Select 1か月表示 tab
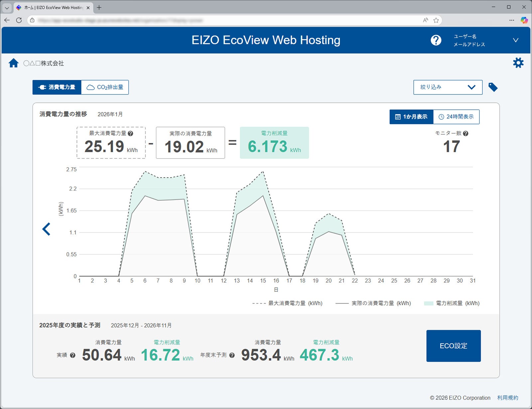The height and width of the screenshot is (409, 532). 411,117
